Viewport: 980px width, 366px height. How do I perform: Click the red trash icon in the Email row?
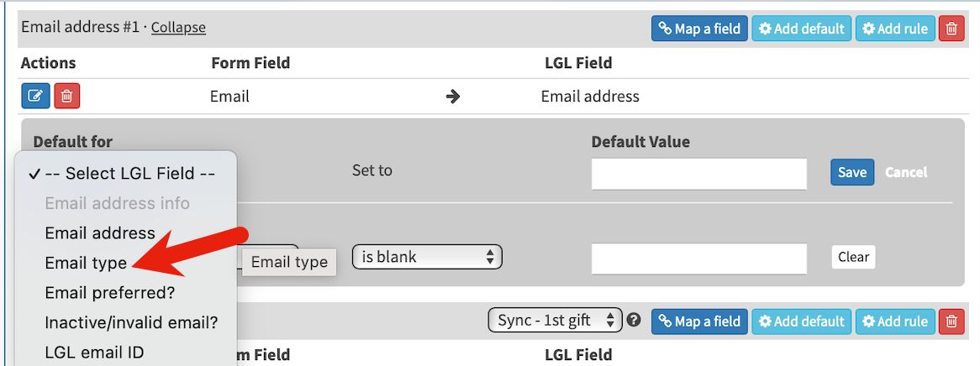pyautogui.click(x=67, y=97)
